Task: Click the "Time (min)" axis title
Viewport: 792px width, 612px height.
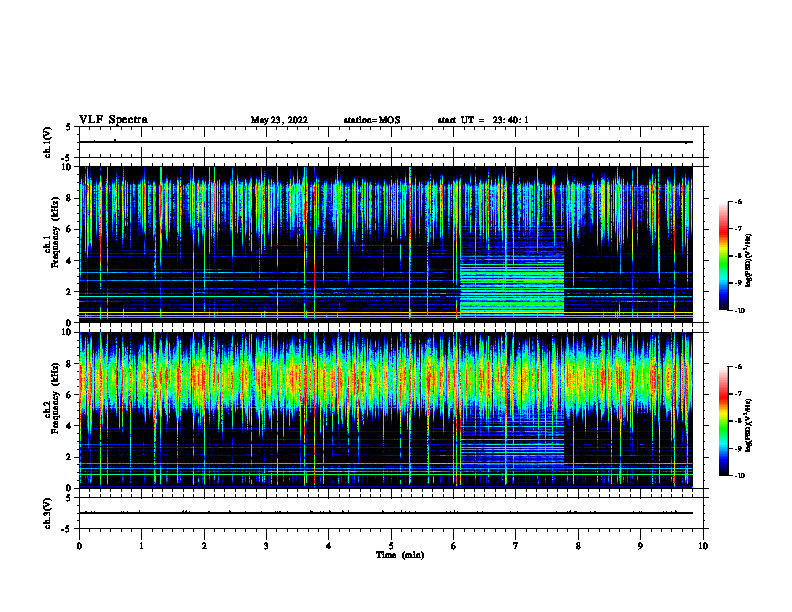Action: click(400, 555)
